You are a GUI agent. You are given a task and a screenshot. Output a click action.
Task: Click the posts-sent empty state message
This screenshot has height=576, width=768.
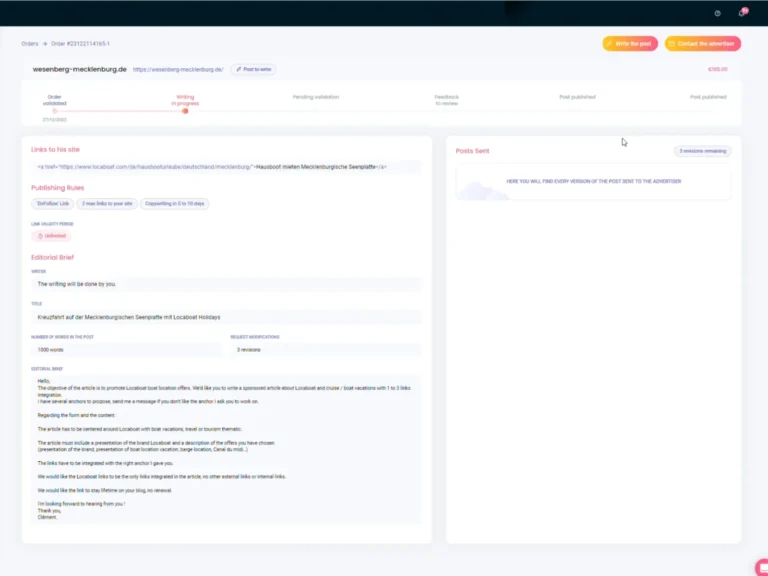594,181
